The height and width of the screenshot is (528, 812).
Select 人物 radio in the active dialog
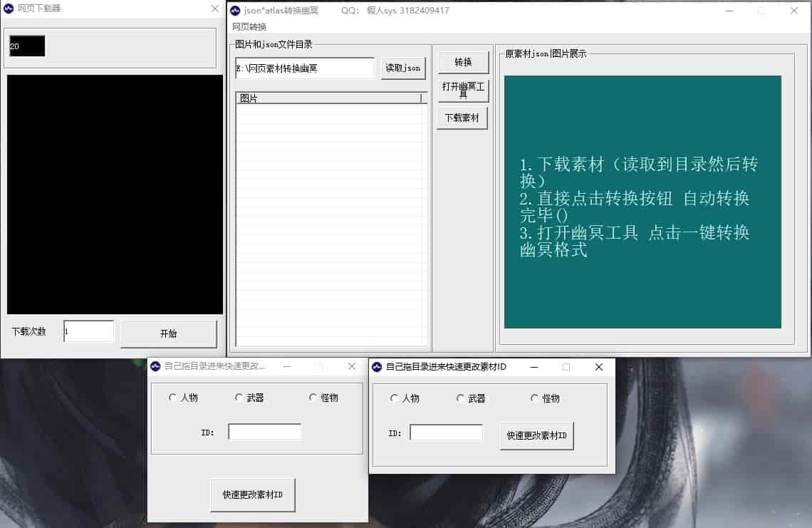pos(395,398)
